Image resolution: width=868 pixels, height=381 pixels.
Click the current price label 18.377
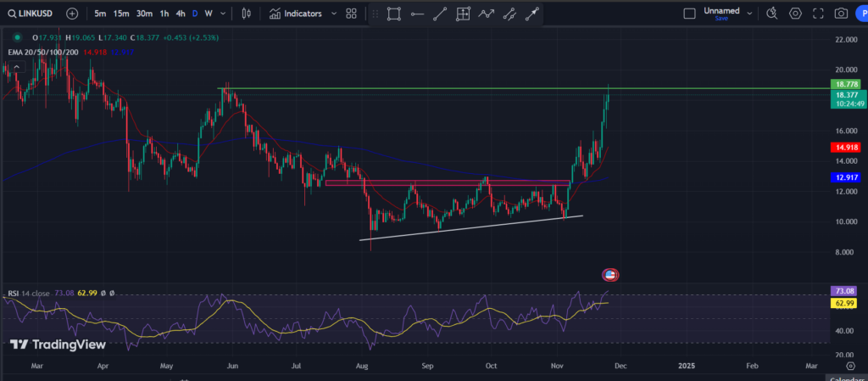click(x=848, y=95)
